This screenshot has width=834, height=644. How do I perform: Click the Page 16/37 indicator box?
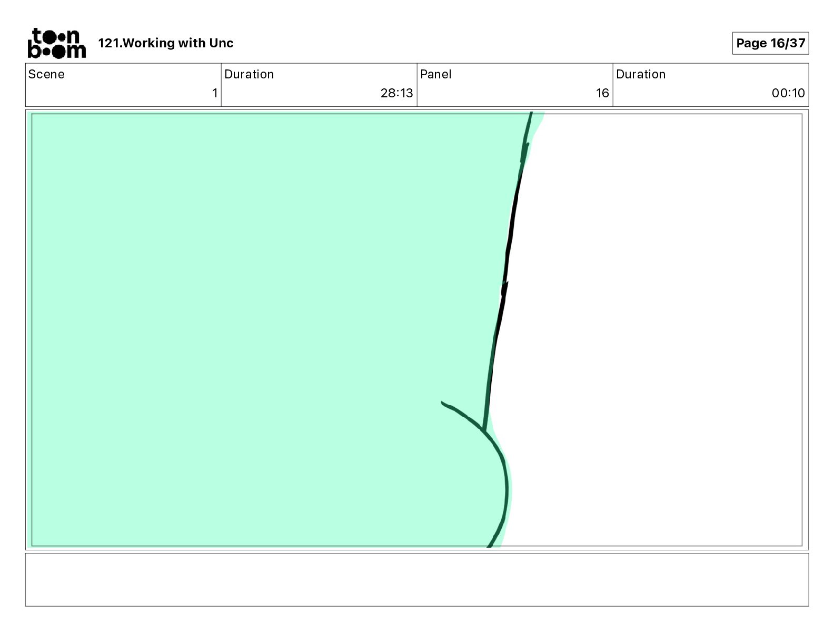point(770,43)
